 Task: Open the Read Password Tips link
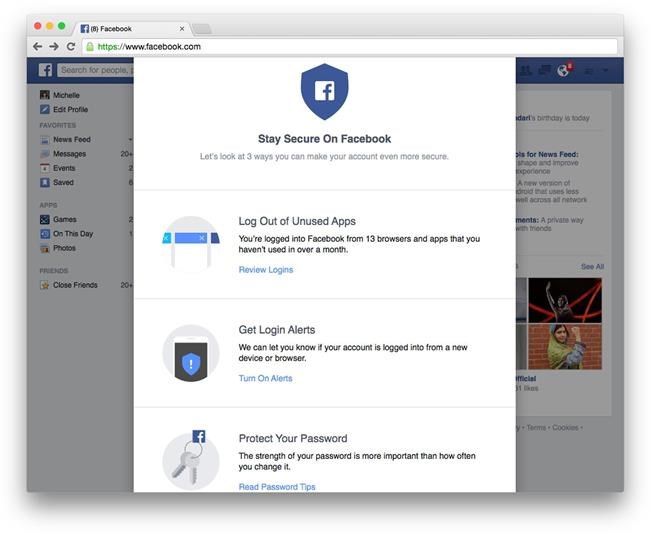pyautogui.click(x=276, y=487)
